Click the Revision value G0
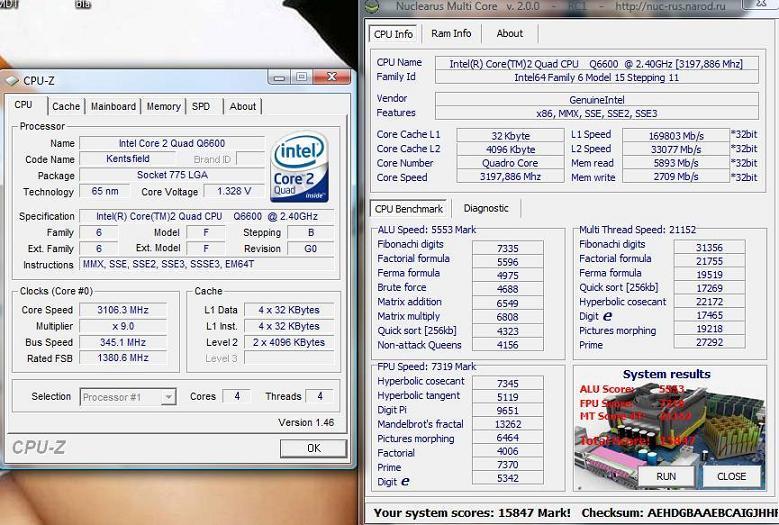Screen dimensions: 779x525 coord(311,248)
